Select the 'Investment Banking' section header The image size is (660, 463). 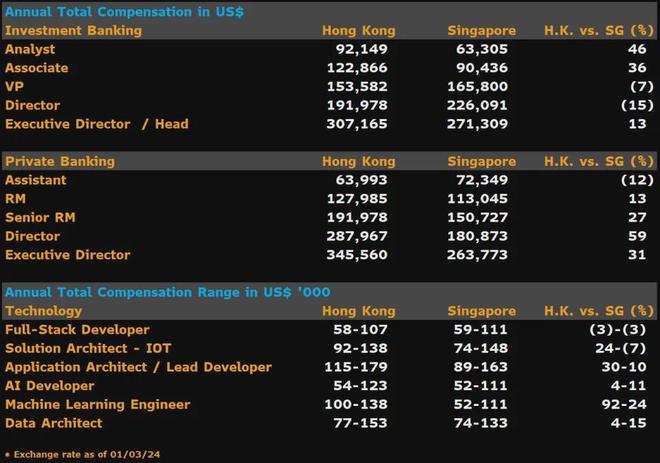(x=73, y=31)
